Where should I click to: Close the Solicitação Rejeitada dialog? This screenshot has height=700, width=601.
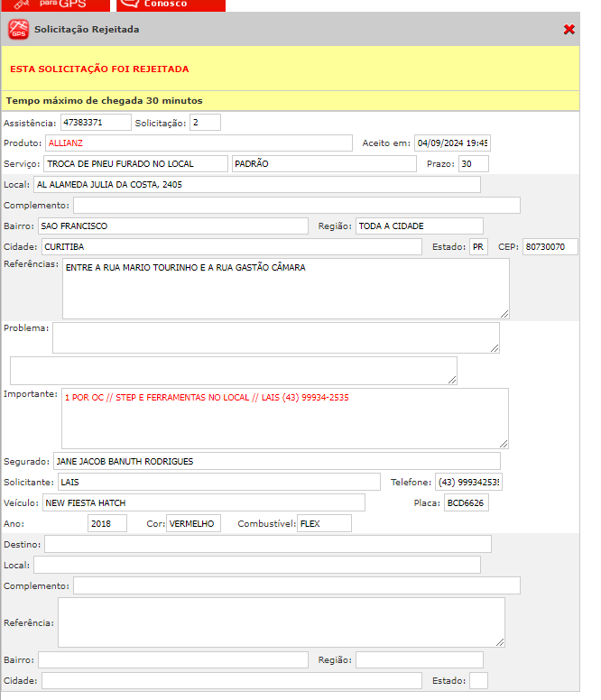569,30
